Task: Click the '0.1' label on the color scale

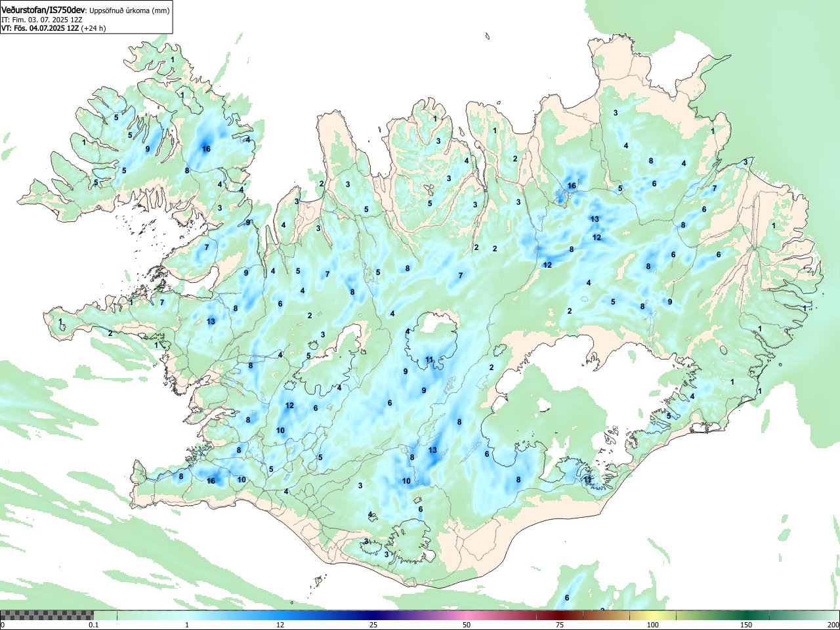Action: 93,625
